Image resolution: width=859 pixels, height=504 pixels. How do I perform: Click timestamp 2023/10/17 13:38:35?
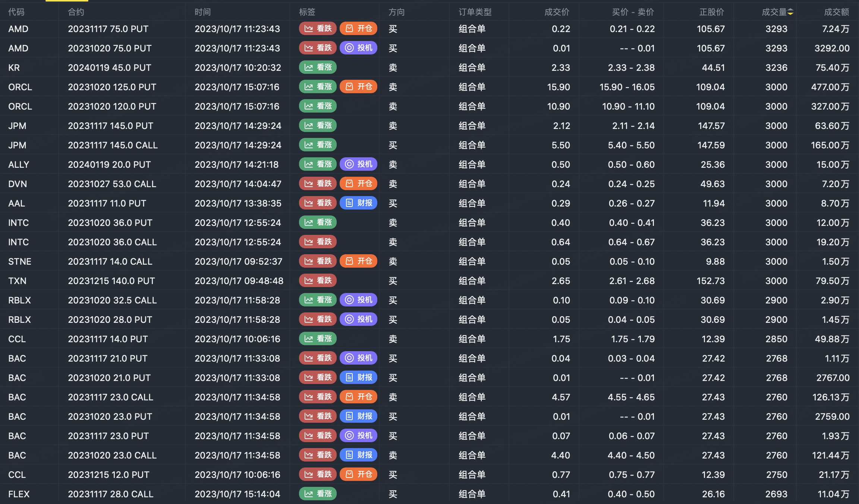coord(238,203)
